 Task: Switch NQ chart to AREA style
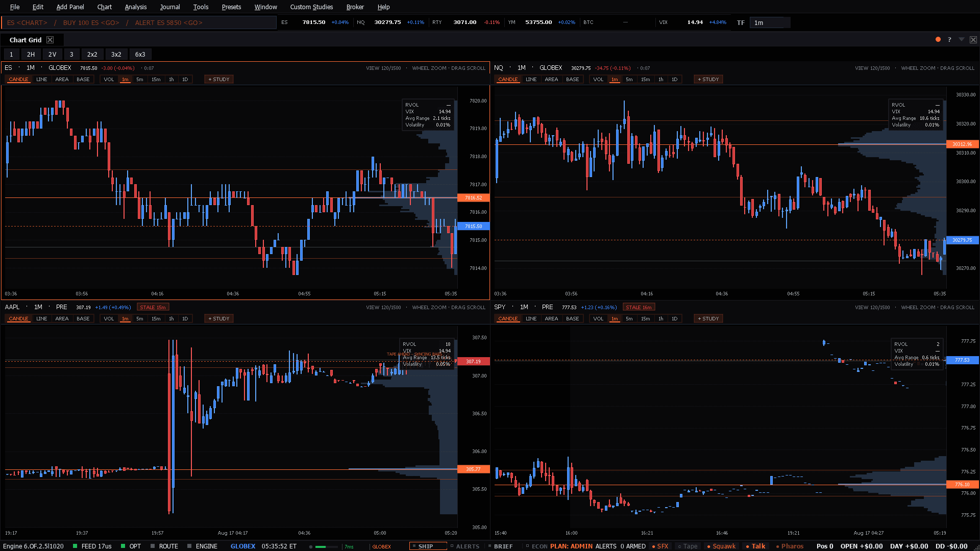(551, 79)
